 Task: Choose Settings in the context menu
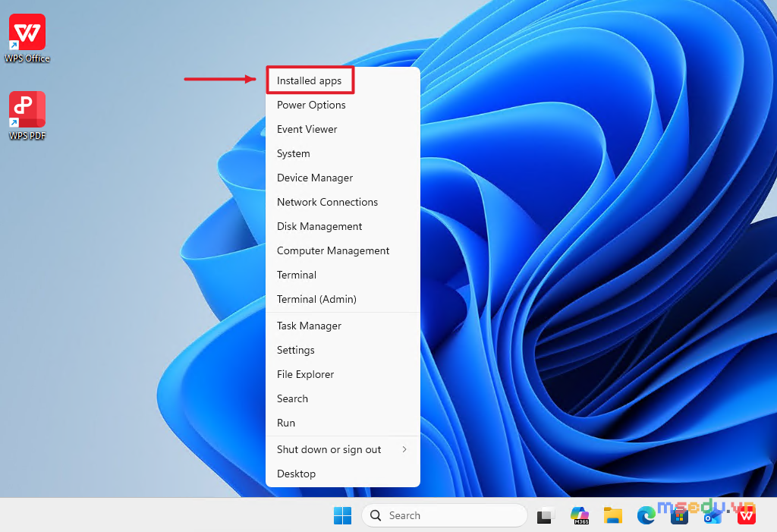343,351
